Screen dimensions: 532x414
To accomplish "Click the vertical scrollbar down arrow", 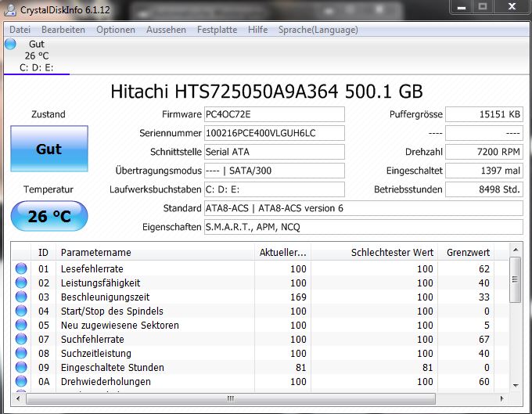I will tap(516, 386).
